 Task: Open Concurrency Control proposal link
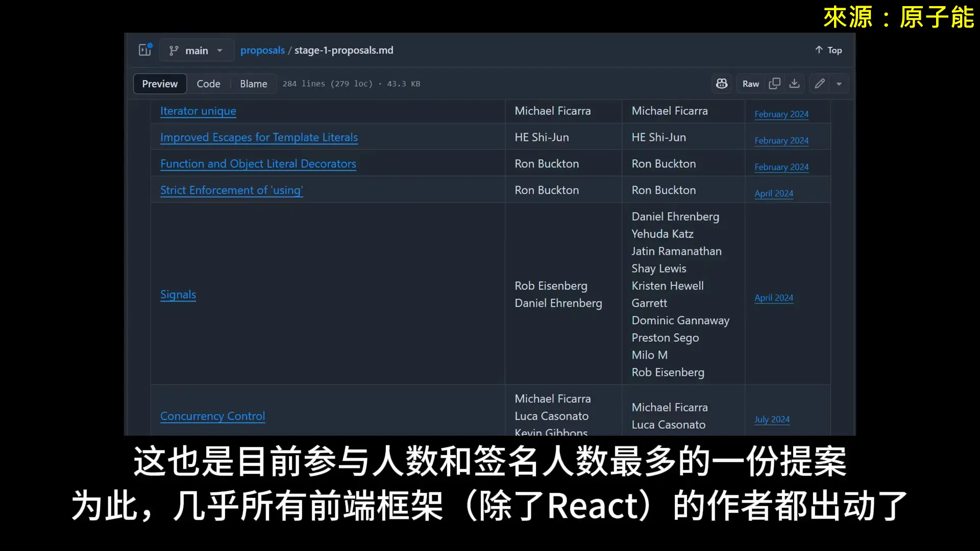(x=212, y=416)
